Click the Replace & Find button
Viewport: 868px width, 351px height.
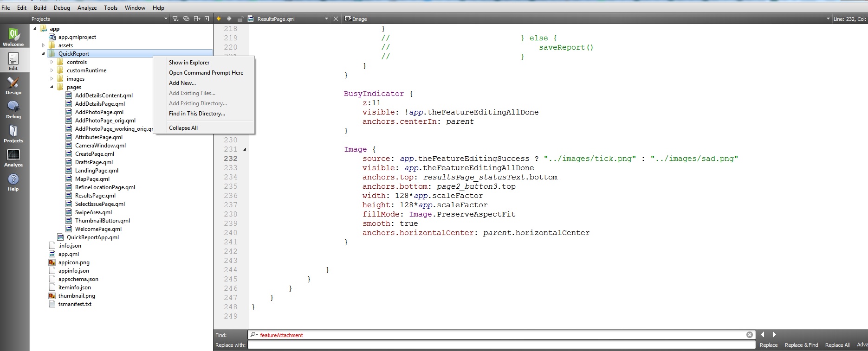pos(801,345)
